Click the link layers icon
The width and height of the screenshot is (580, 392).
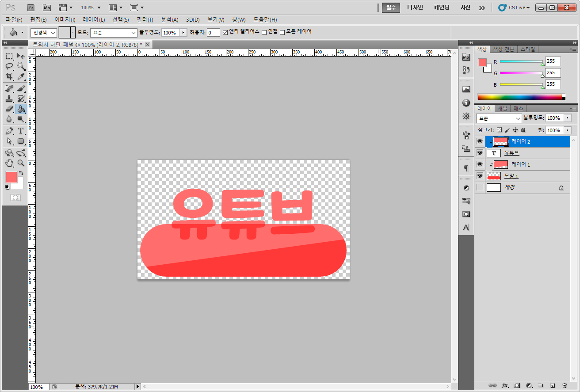tap(492, 385)
